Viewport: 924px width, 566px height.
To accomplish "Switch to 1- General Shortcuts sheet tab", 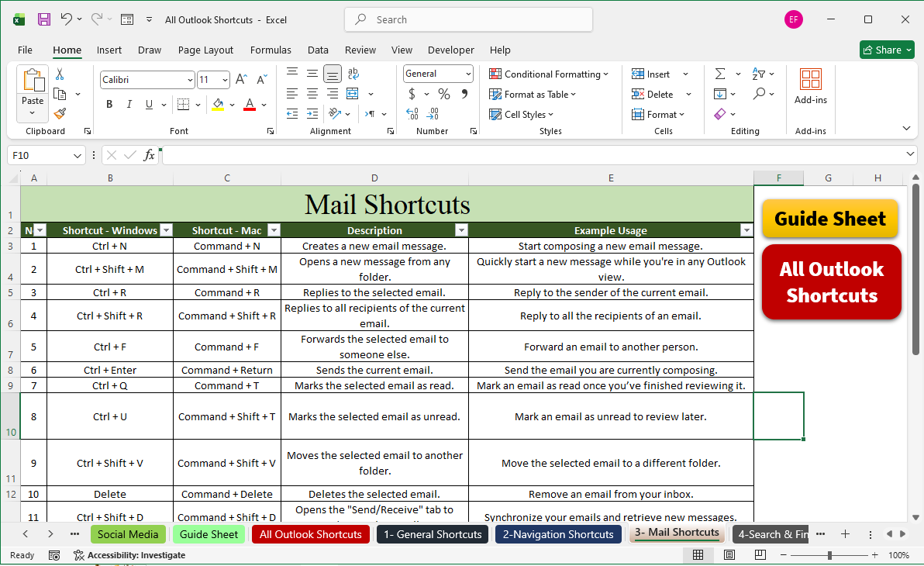I will click(x=433, y=534).
